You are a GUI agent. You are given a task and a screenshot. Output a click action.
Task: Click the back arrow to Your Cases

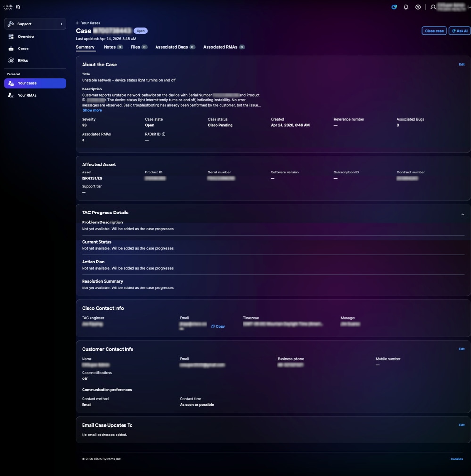[x=78, y=23]
